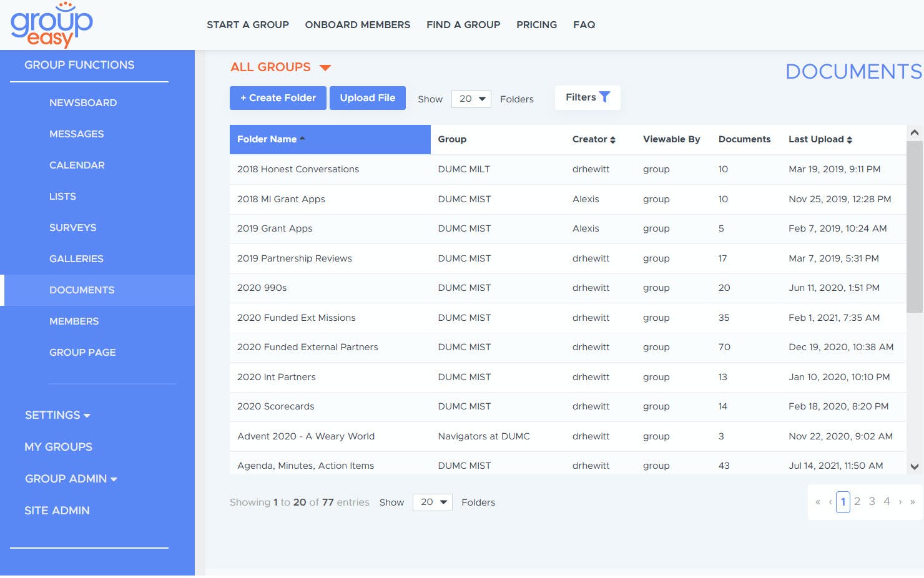Image resolution: width=924 pixels, height=578 pixels.
Task: Sort Folder Name with the ascending arrow
Action: (302, 139)
